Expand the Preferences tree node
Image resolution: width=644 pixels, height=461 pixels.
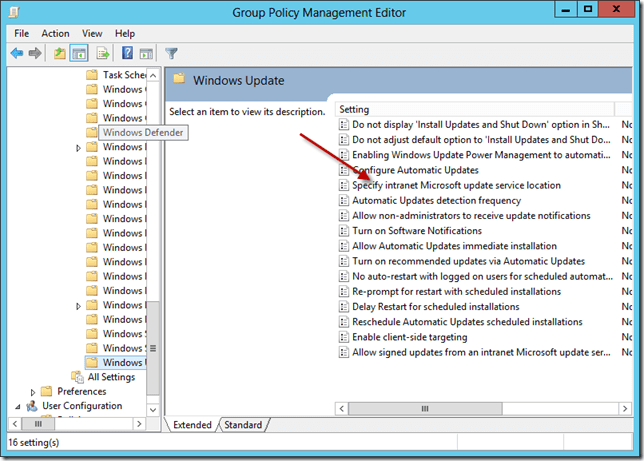(x=34, y=392)
